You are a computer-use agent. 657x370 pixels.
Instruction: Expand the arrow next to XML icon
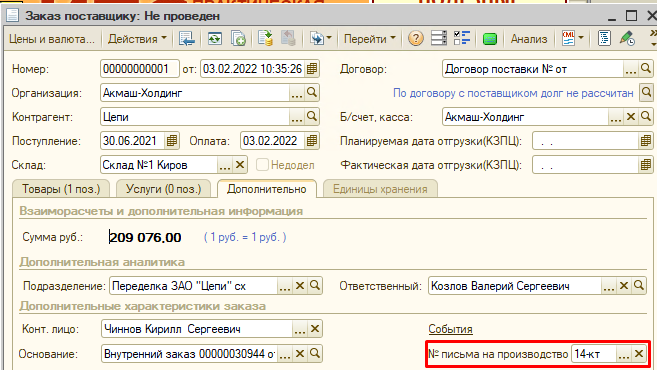(581, 38)
